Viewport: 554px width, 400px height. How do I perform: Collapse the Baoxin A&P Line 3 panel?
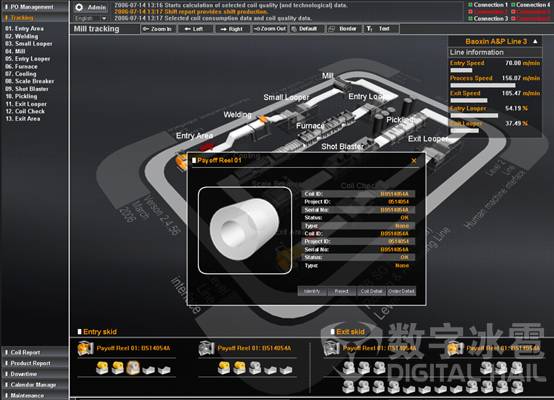(535, 41)
